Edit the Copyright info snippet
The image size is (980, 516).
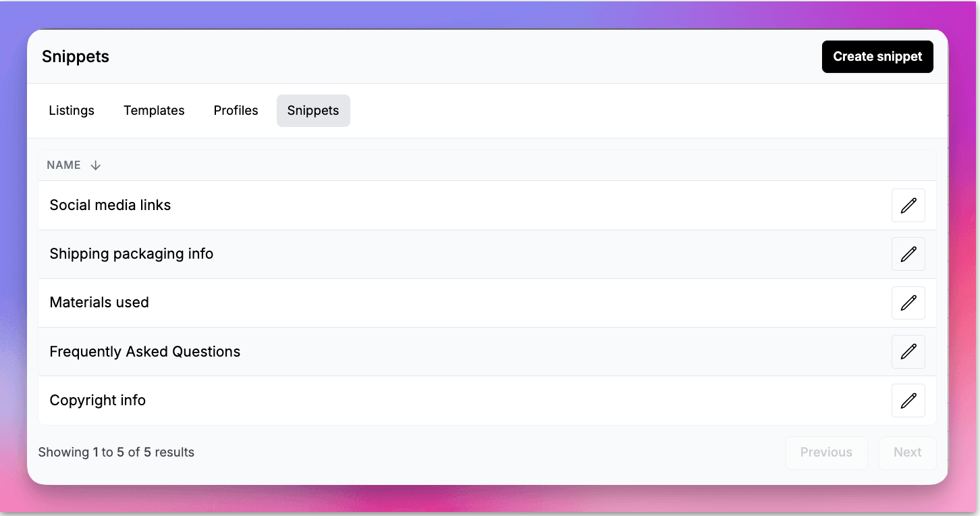point(908,401)
